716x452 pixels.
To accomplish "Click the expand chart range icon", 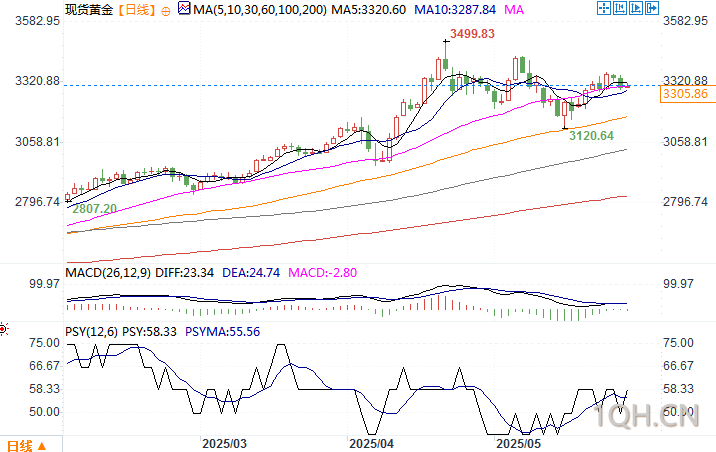I will (636, 8).
